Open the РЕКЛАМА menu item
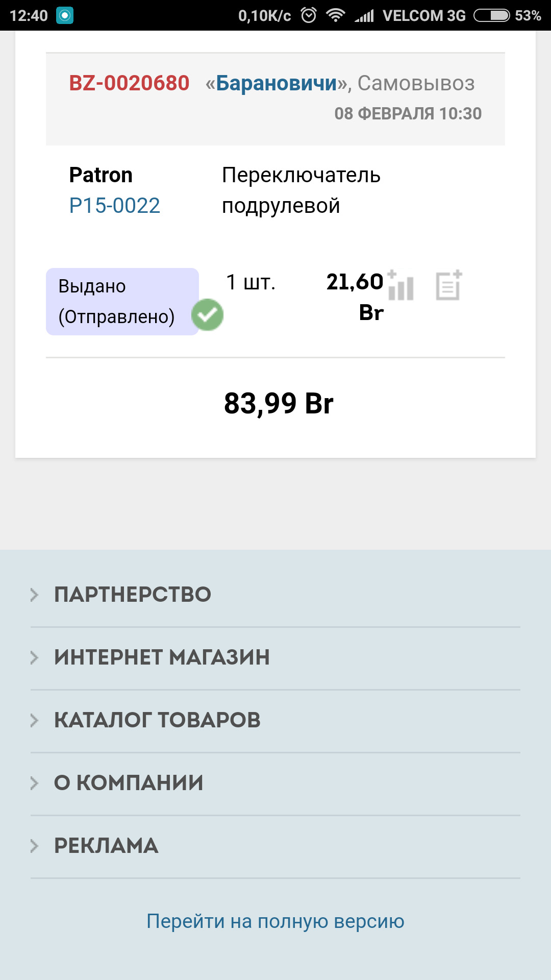The height and width of the screenshot is (980, 551). [x=106, y=846]
